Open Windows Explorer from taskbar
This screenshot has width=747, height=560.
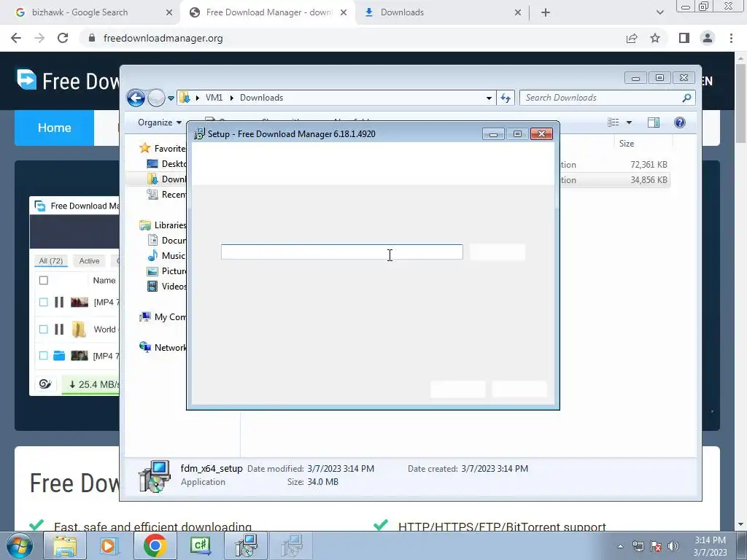point(64,545)
